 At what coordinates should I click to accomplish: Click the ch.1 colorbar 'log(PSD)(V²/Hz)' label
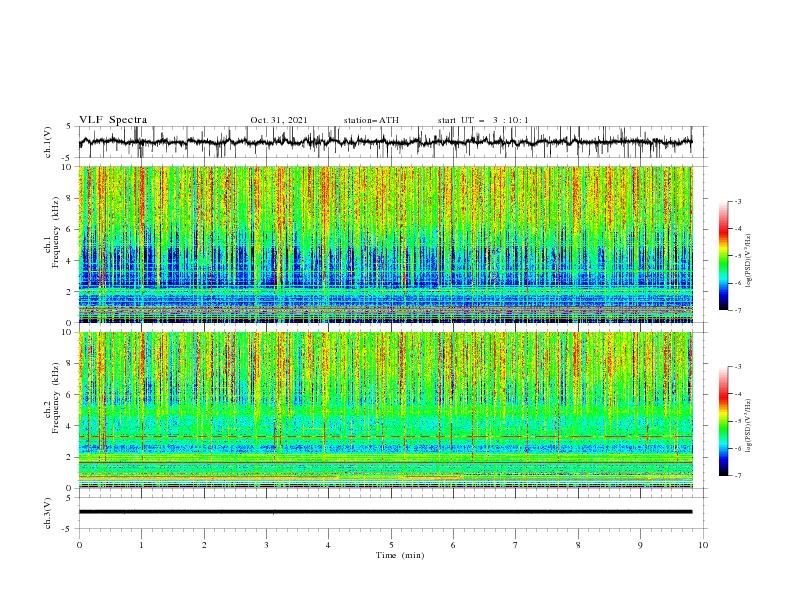(748, 261)
